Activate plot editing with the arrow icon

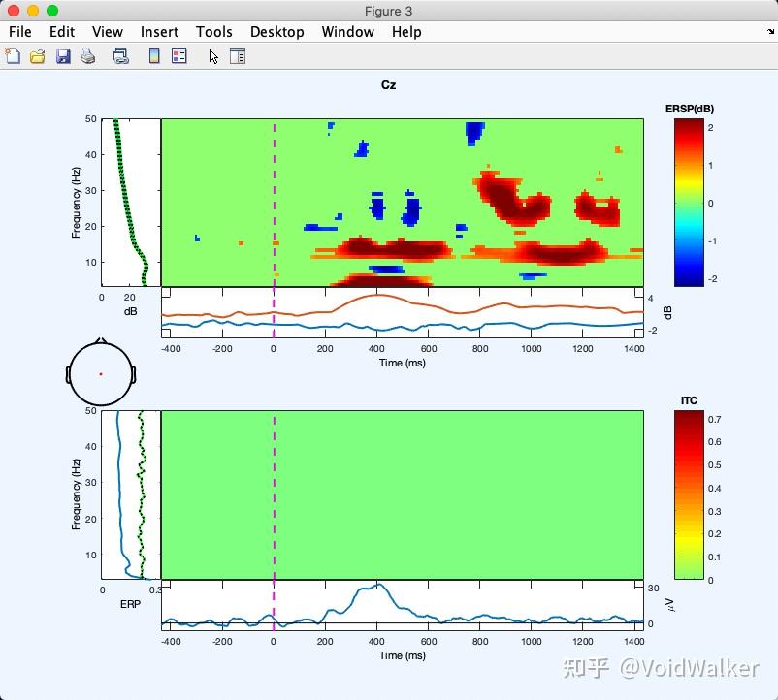[211, 56]
